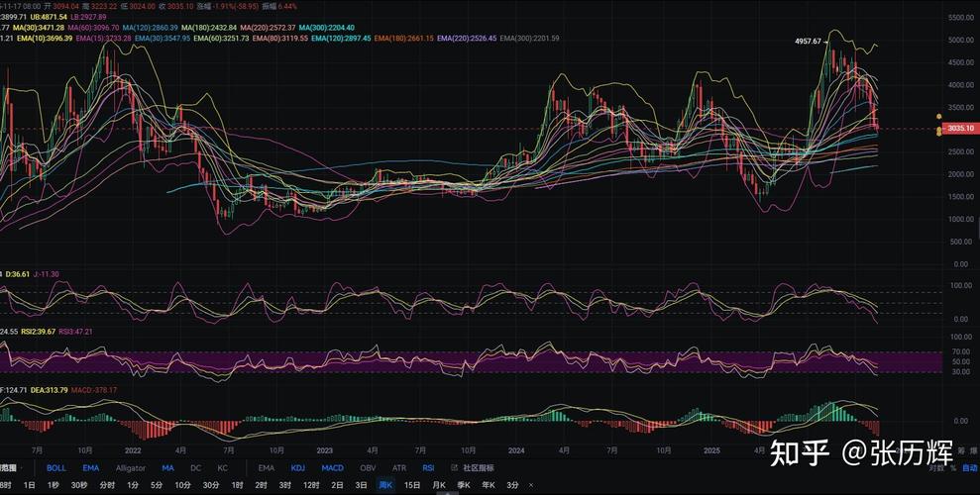Toggle the MACD sub-chart indicator
Screen dimensions: 980x495
332,468
